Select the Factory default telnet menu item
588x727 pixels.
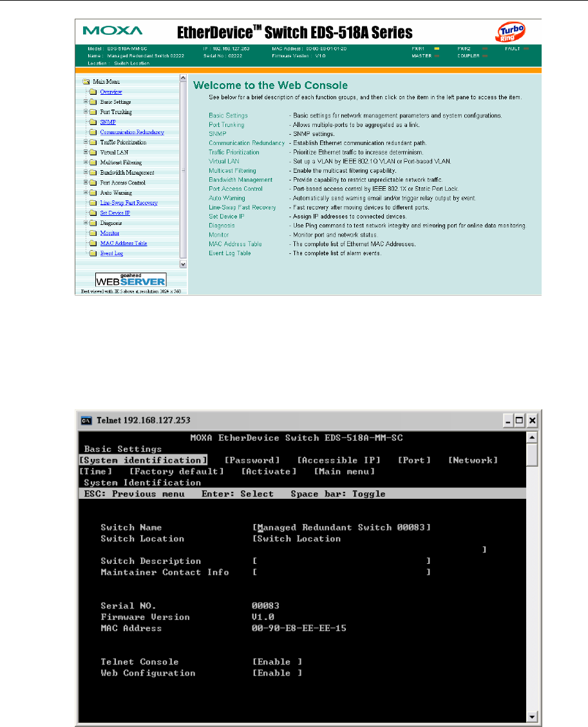pyautogui.click(x=176, y=471)
